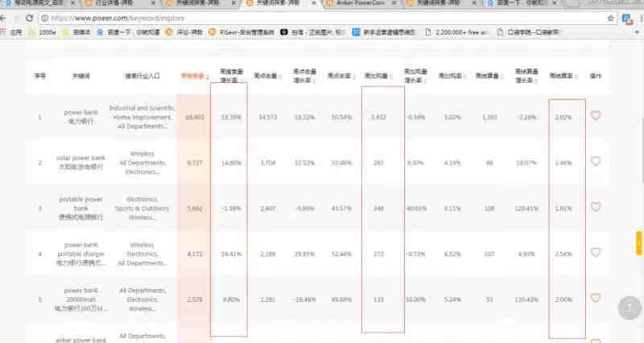
Task: Open the Piseer-后台管理系统 bookmark
Action: (242, 32)
